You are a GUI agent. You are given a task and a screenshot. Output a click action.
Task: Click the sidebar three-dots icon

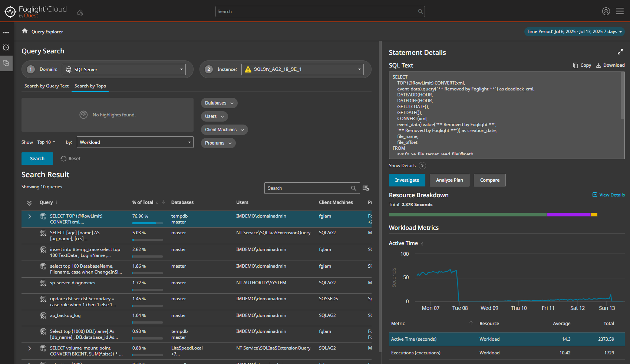tap(6, 33)
